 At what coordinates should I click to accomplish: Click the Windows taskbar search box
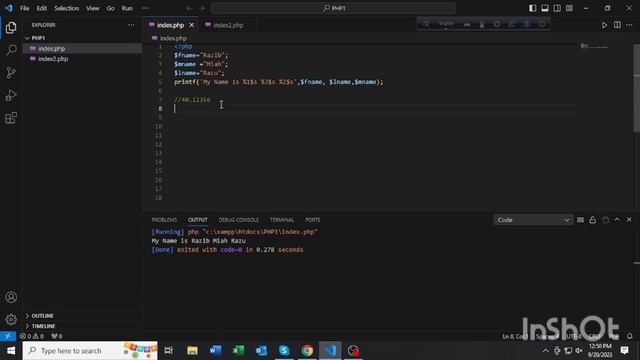[90, 351]
